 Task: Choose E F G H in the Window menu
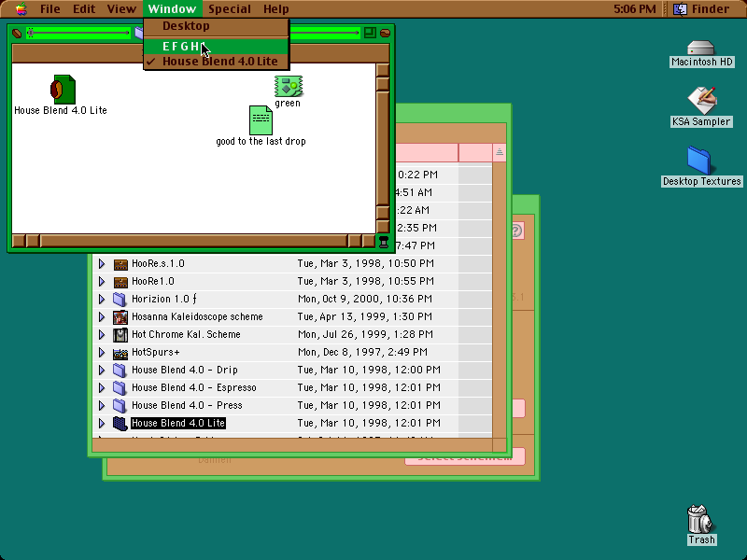[217, 46]
